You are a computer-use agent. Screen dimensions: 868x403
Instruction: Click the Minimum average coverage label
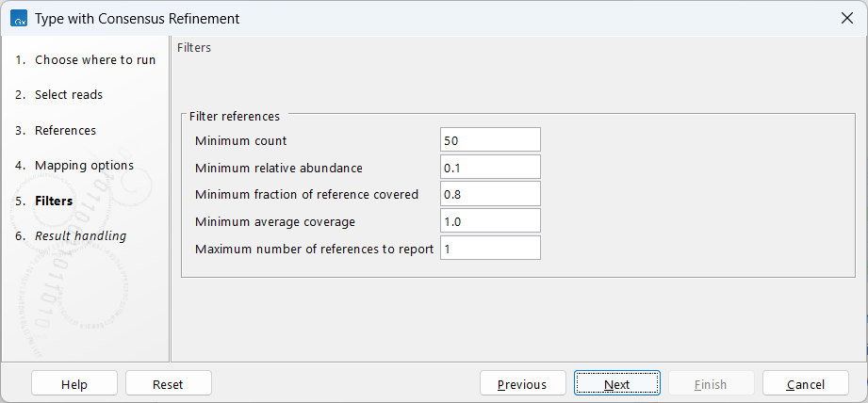[275, 221]
